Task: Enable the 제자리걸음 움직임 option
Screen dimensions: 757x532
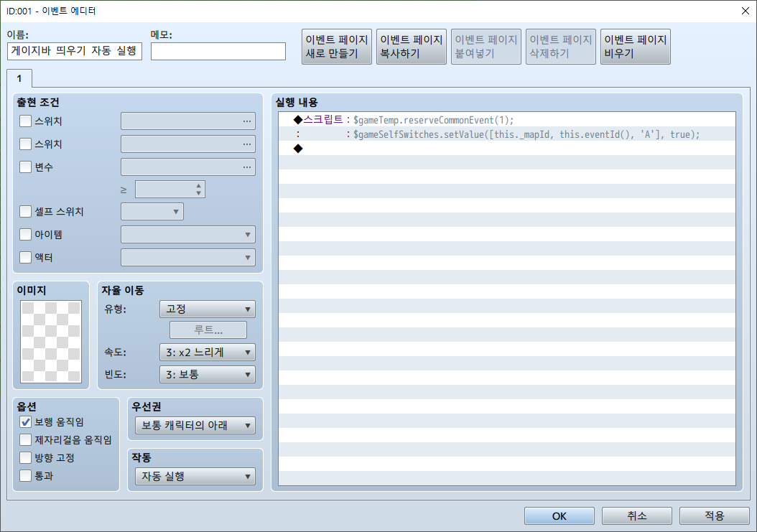Action: 26,440
